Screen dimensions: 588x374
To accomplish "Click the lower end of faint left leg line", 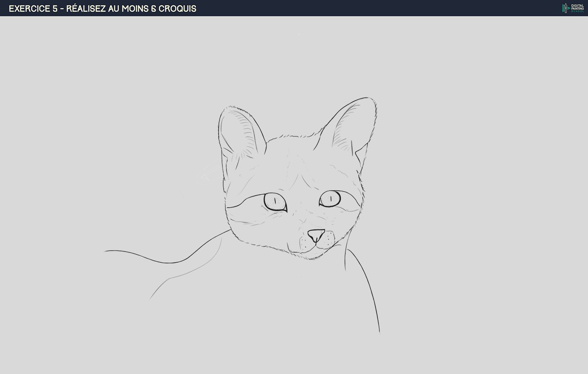I will (151, 299).
